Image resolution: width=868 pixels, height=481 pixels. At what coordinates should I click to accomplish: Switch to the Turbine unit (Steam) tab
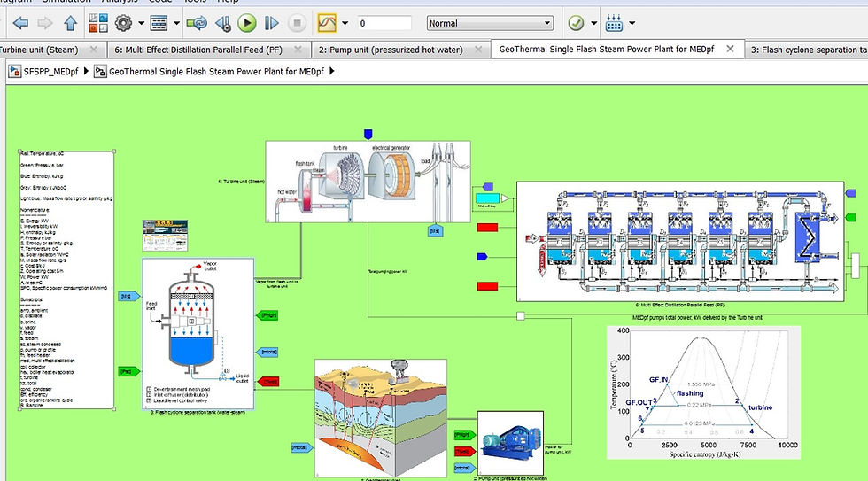39,50
